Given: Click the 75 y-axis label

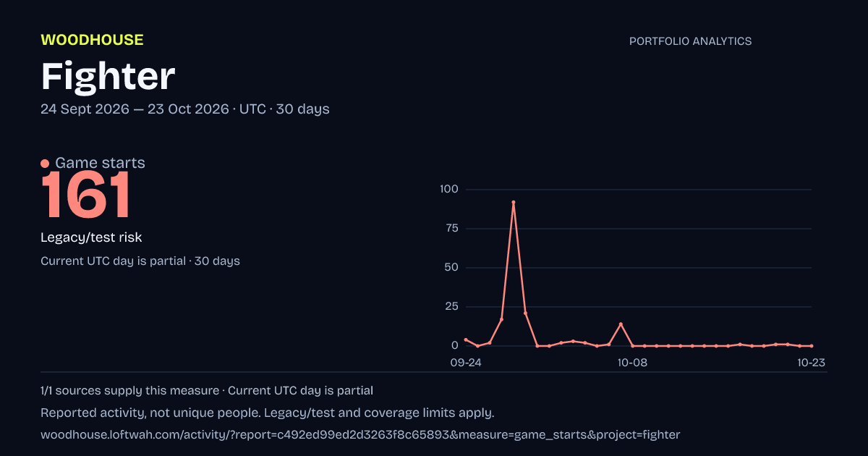Looking at the screenshot, I should [x=452, y=229].
